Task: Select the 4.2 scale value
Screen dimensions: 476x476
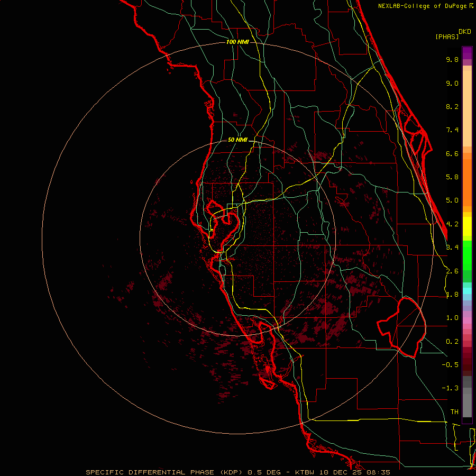Action: click(x=452, y=224)
